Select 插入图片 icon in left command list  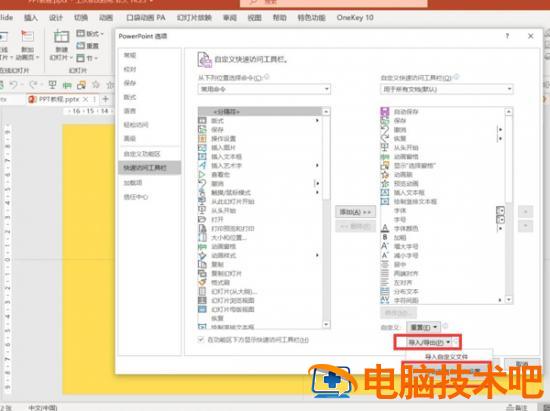pyautogui.click(x=202, y=148)
